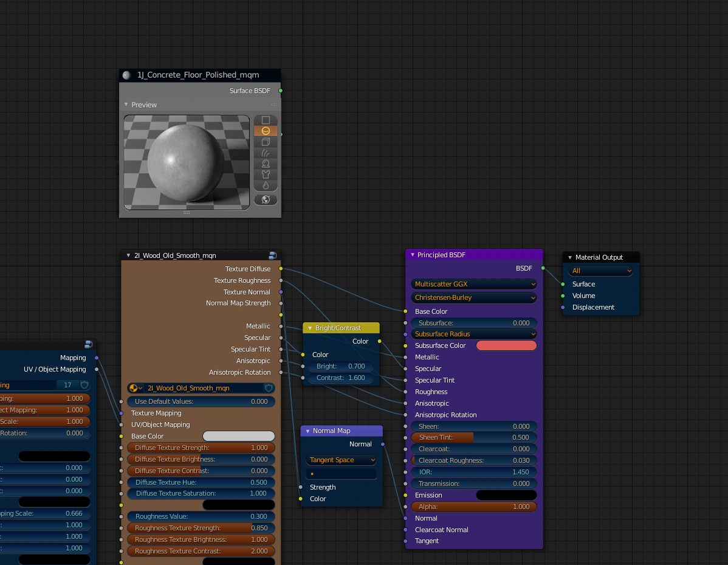Toggle the world lighting globe icon in Preview

(x=266, y=200)
